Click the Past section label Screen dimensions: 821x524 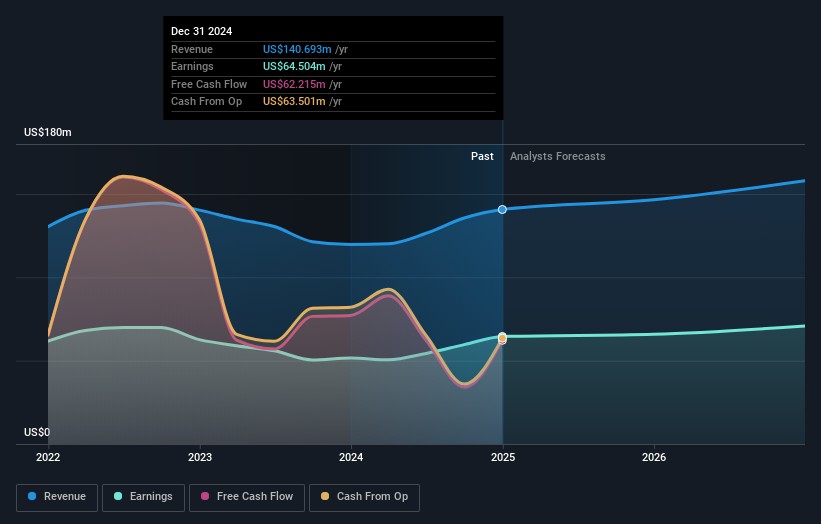coord(482,157)
